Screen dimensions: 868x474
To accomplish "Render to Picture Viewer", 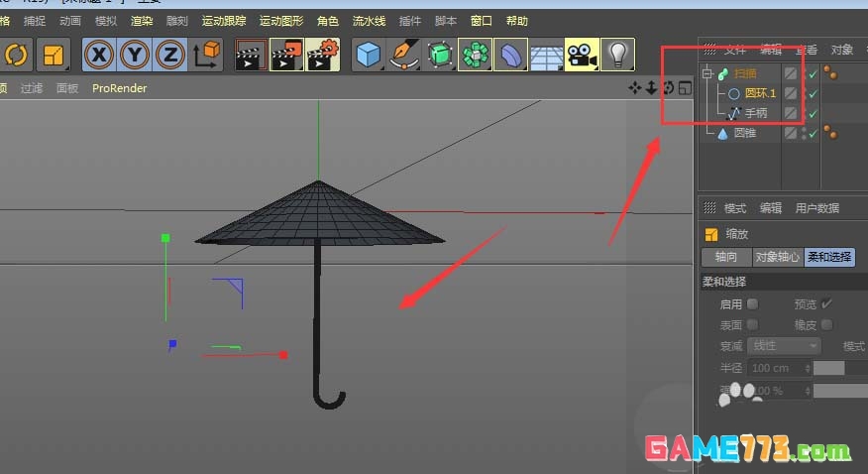I will pos(286,55).
